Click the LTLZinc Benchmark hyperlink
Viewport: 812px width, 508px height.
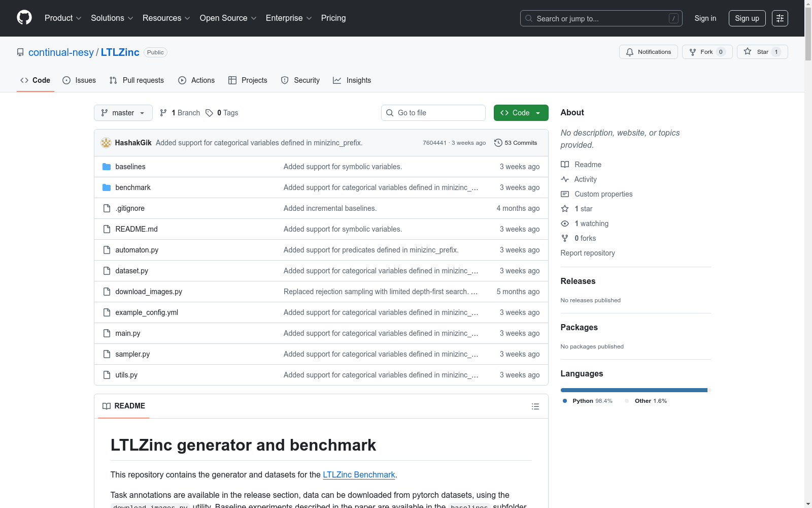[x=359, y=474]
